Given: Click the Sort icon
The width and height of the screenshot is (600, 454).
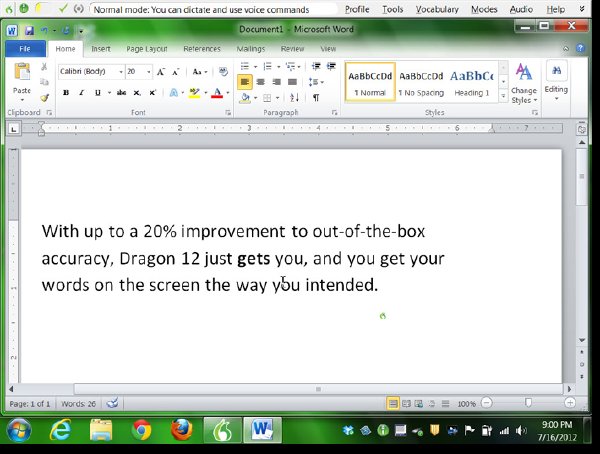Looking at the screenshot, I should click(294, 98).
